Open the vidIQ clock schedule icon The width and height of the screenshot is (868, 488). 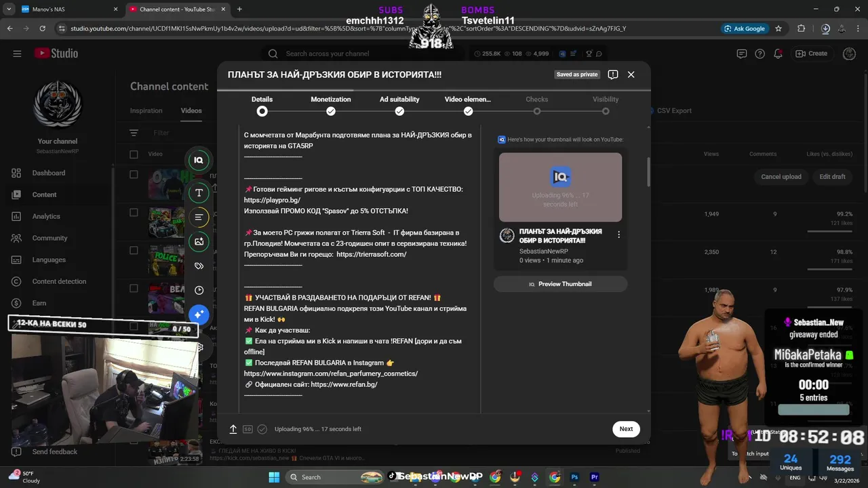(199, 290)
